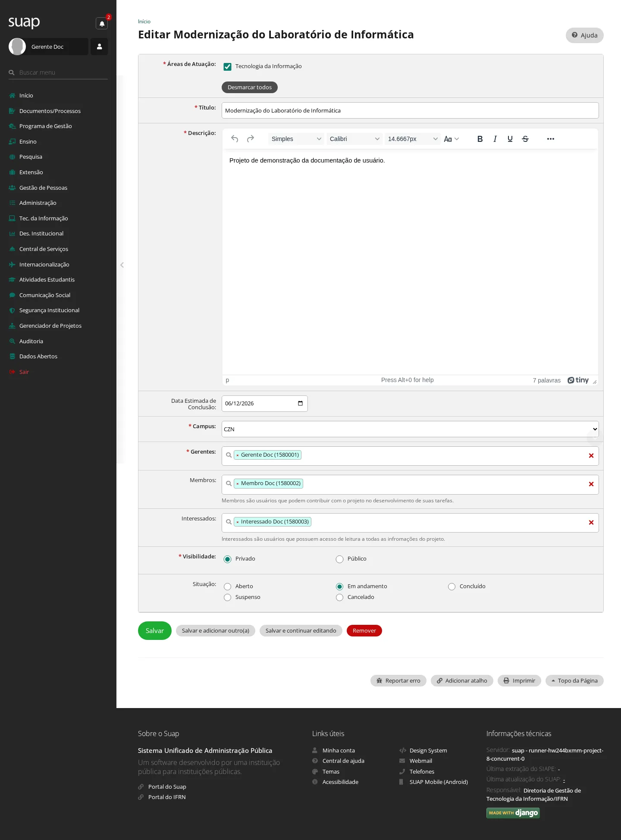Viewport: 621px width, 840px height.
Task: Click Topo da Página button
Action: [574, 681]
